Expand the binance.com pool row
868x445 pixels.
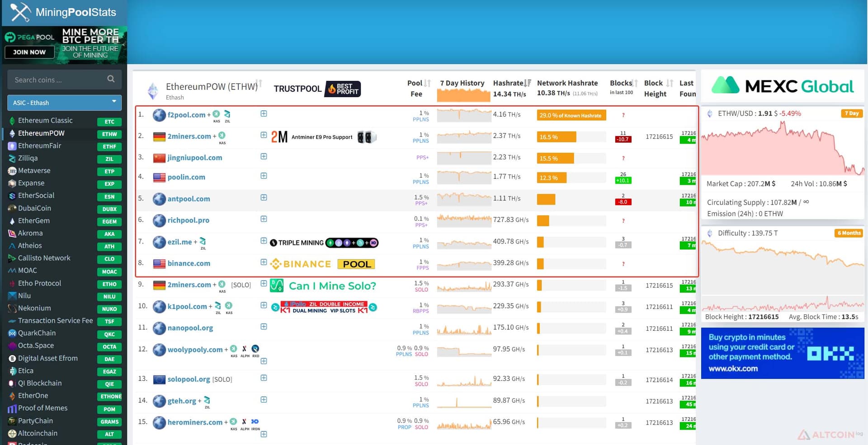[264, 262]
